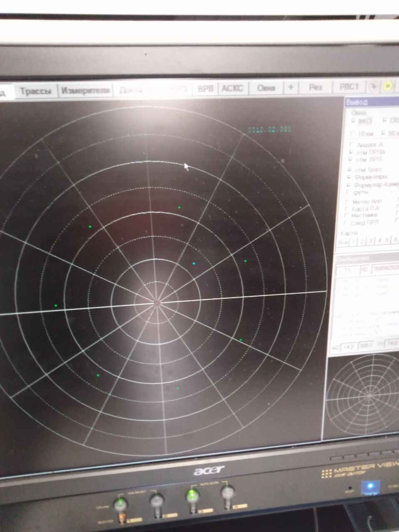The width and height of the screenshot is (399, 532).
Task: Click the funnel filter icon
Action: tap(374, 86)
